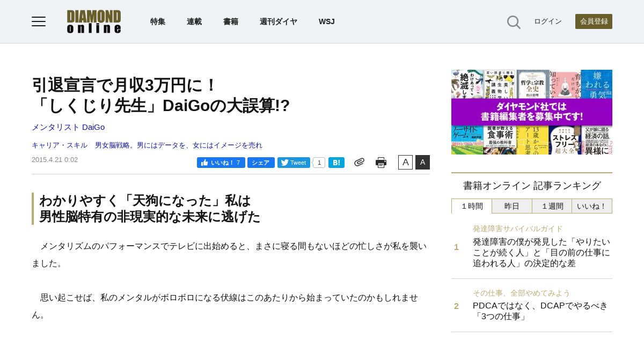Click the 会員登録 button
Viewport: 644px width, 338px height.
click(594, 21)
